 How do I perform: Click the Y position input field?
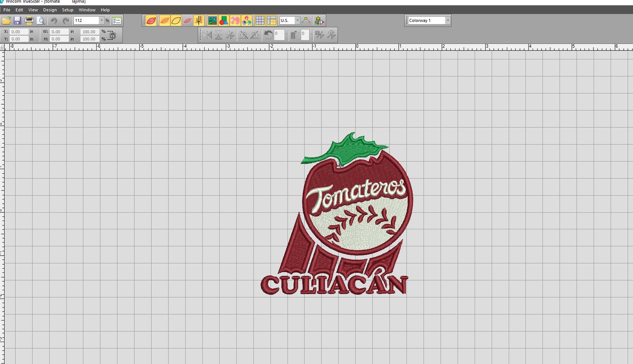[x=19, y=39]
